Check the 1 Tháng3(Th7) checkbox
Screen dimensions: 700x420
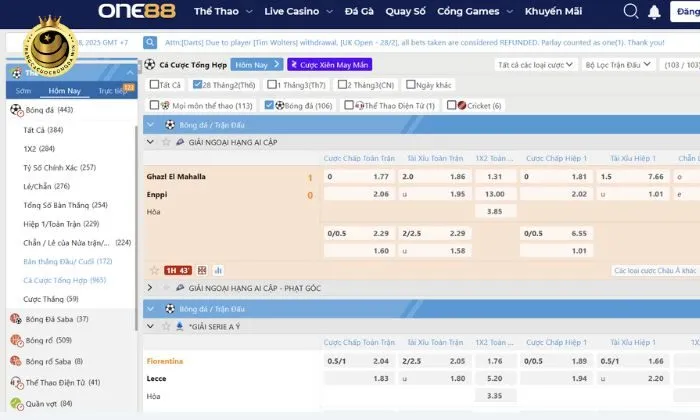[271, 84]
